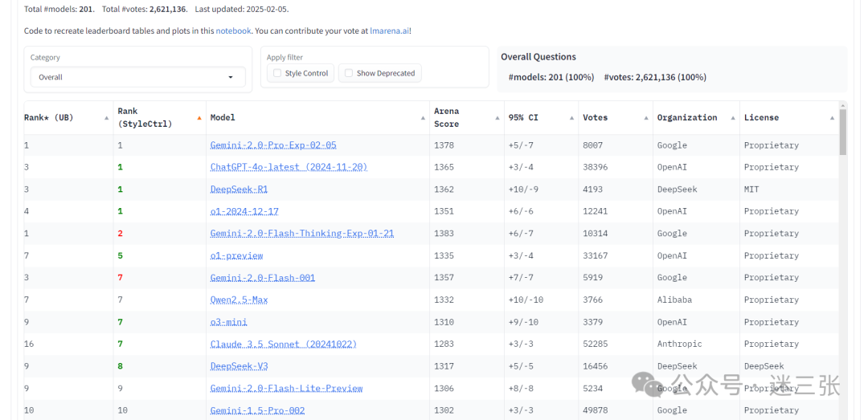Viewport: 868px width, 420px height.
Task: Sort by Rank (StyleCtrl) orange arrow
Action: pyautogui.click(x=199, y=118)
